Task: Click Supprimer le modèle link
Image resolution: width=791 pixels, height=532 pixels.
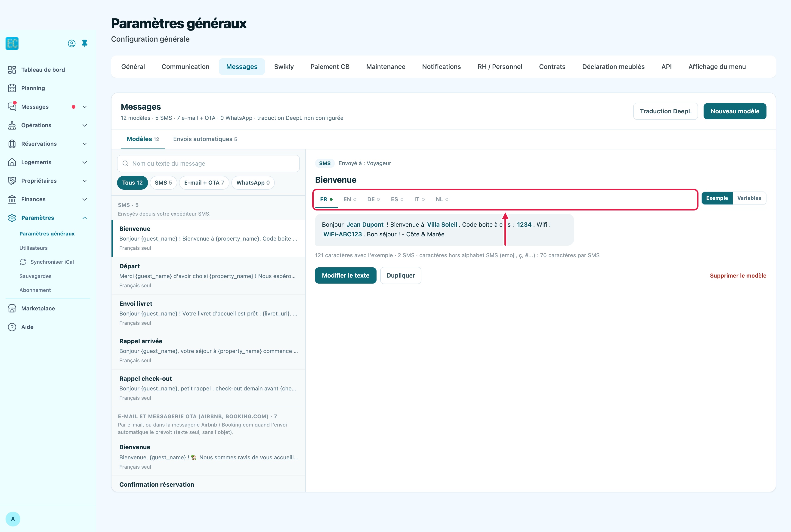Action: click(x=738, y=275)
